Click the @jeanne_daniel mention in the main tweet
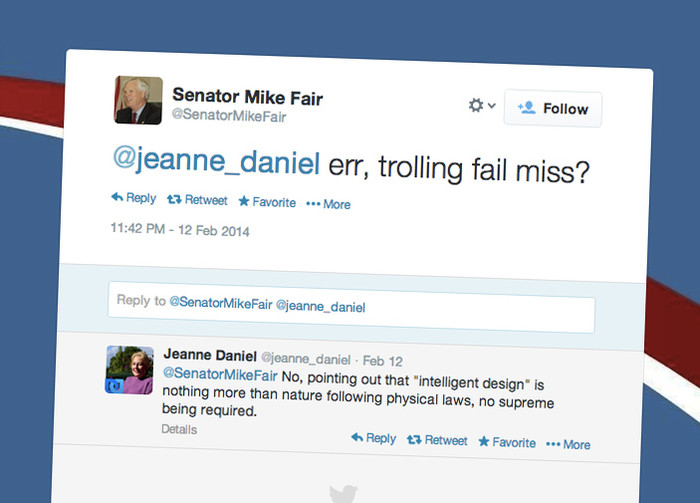This screenshot has height=503, width=700. (215, 164)
